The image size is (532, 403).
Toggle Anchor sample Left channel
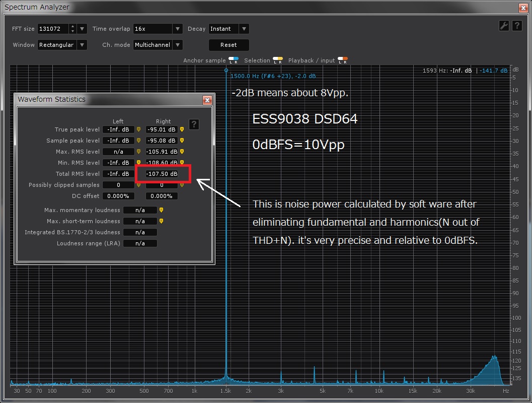pyautogui.click(x=231, y=60)
